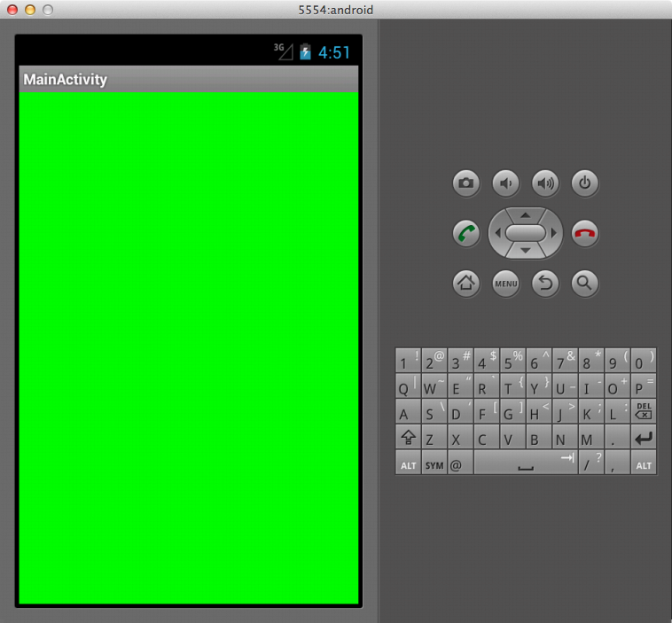Screen dimensions: 672x623
Task: Click the right ALT key
Action: click(644, 463)
